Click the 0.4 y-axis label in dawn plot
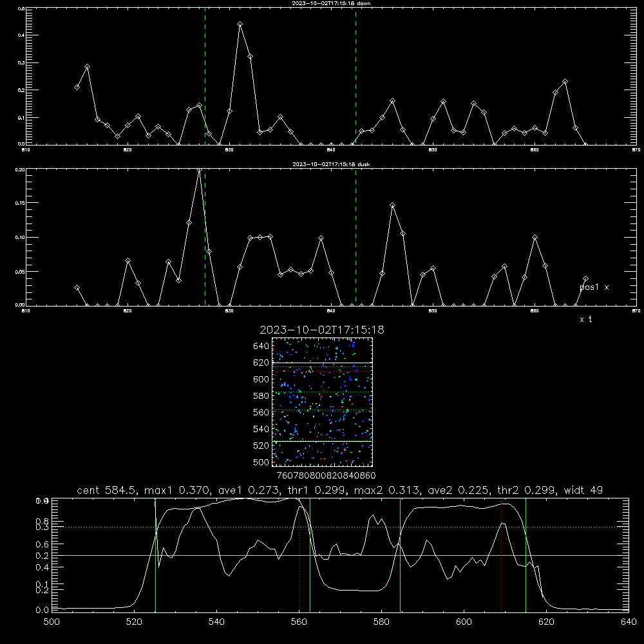 (21, 35)
